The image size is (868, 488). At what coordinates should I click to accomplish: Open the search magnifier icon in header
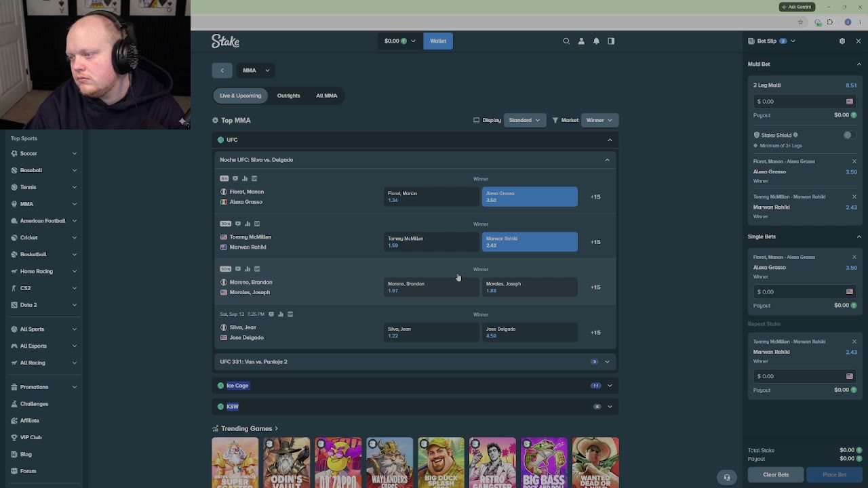point(566,41)
